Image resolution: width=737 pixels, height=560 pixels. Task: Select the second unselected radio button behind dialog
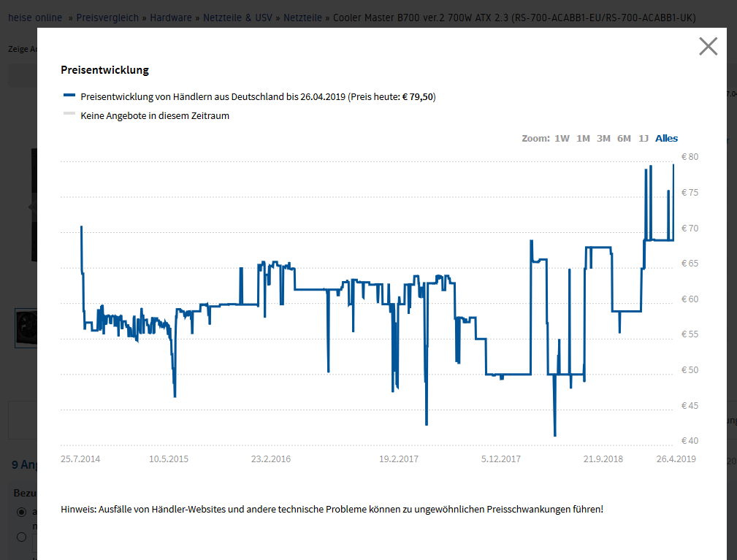pyautogui.click(x=22, y=537)
